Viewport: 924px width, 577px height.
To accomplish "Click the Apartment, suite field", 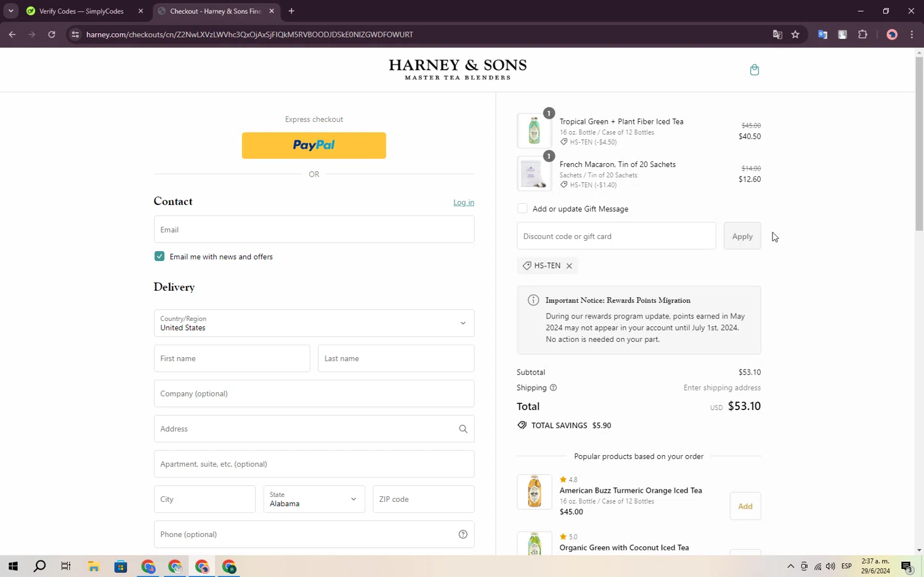I will point(314,464).
